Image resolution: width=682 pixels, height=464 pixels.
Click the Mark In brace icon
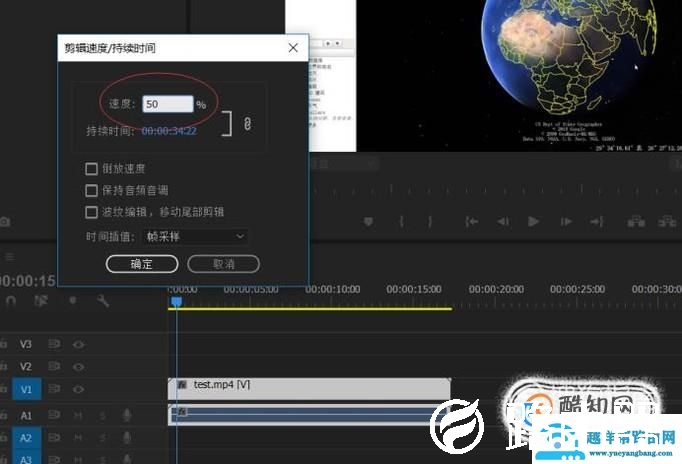coord(401,222)
